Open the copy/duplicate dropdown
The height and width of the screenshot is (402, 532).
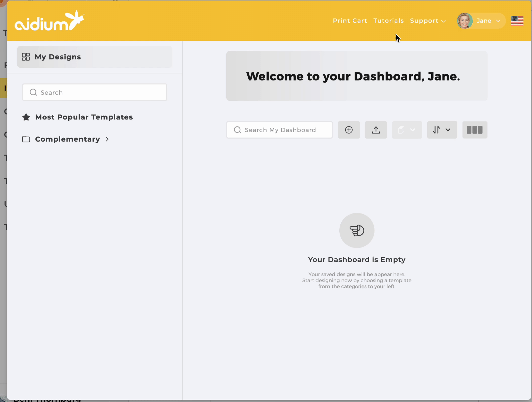coord(407,130)
